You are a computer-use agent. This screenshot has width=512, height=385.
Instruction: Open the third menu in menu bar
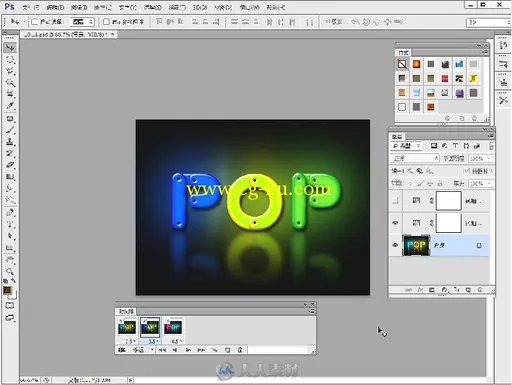79,7
